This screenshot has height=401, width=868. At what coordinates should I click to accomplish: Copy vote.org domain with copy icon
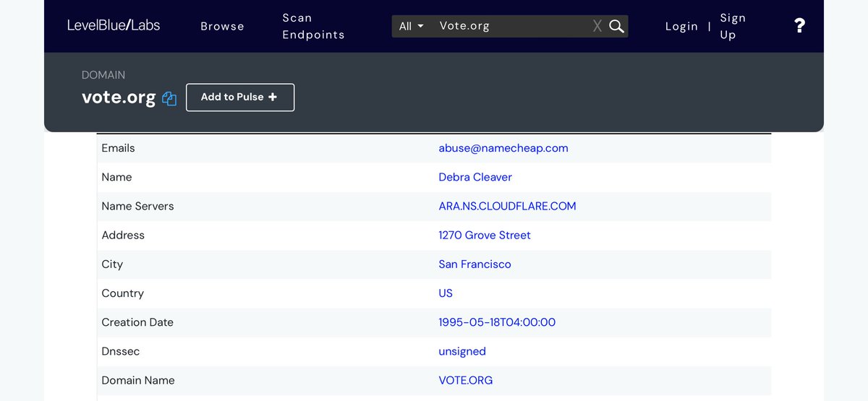pos(169,98)
